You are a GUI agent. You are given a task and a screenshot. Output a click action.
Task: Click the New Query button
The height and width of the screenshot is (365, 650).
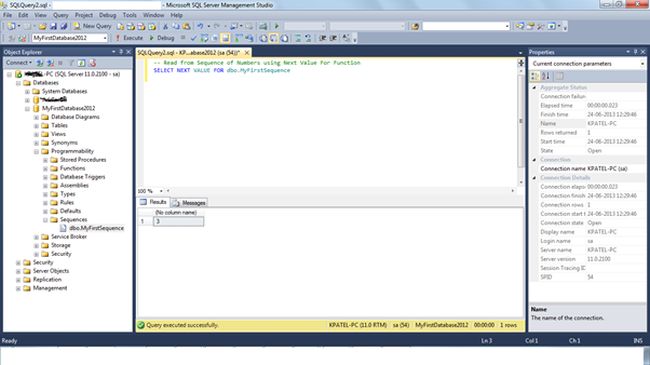pyautogui.click(x=92, y=26)
